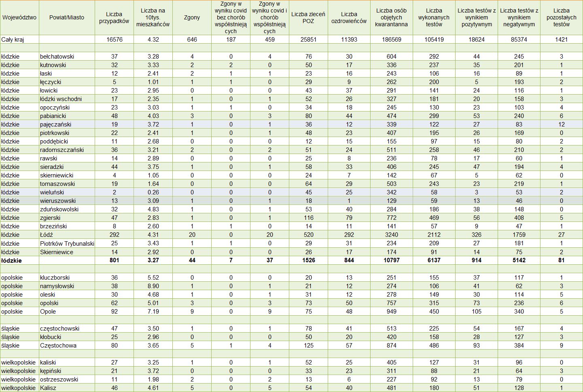Click the oleski cell
583x392 pixels.
click(67, 295)
